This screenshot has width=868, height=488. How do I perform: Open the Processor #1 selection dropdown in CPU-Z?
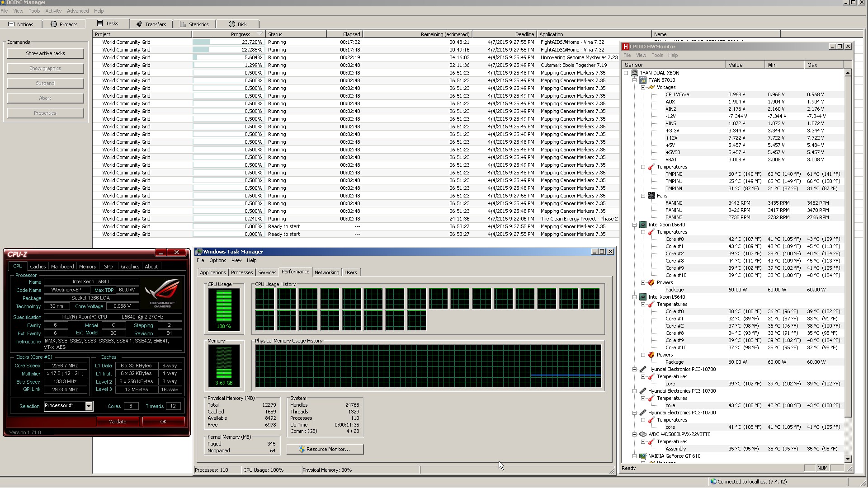click(x=89, y=406)
